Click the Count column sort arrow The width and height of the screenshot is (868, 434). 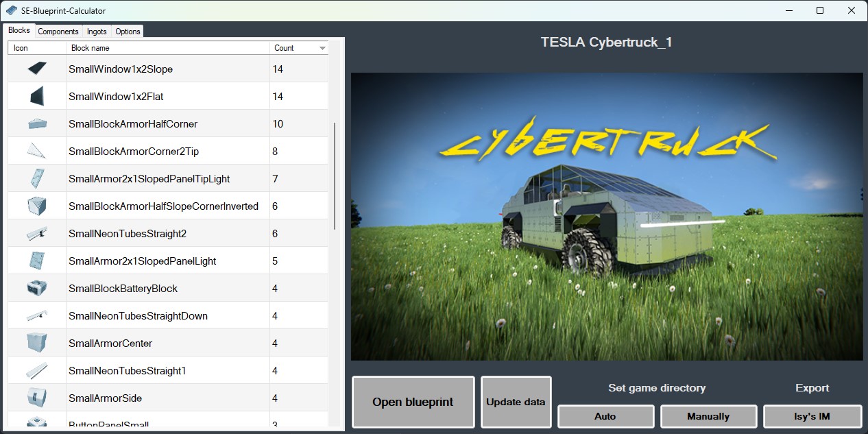(x=322, y=48)
